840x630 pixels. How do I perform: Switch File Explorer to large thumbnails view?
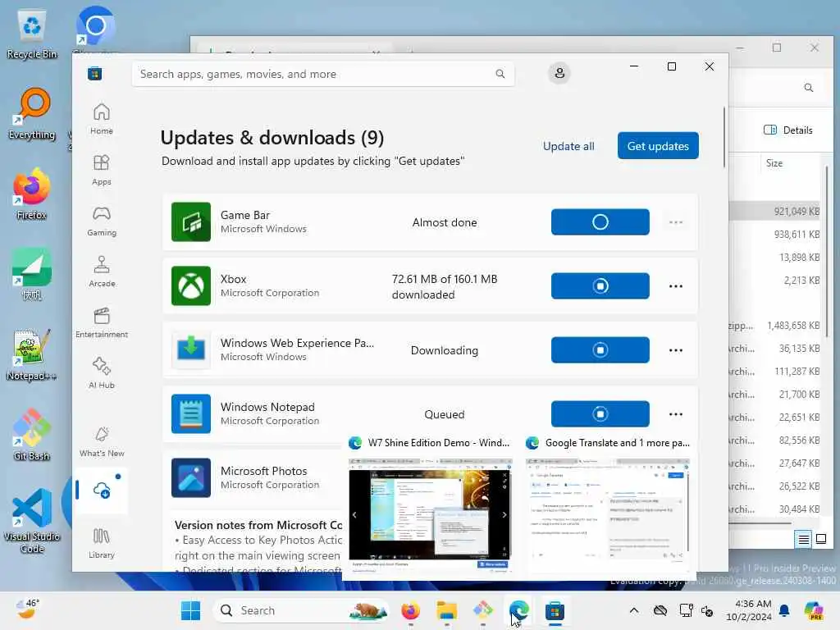point(820,539)
